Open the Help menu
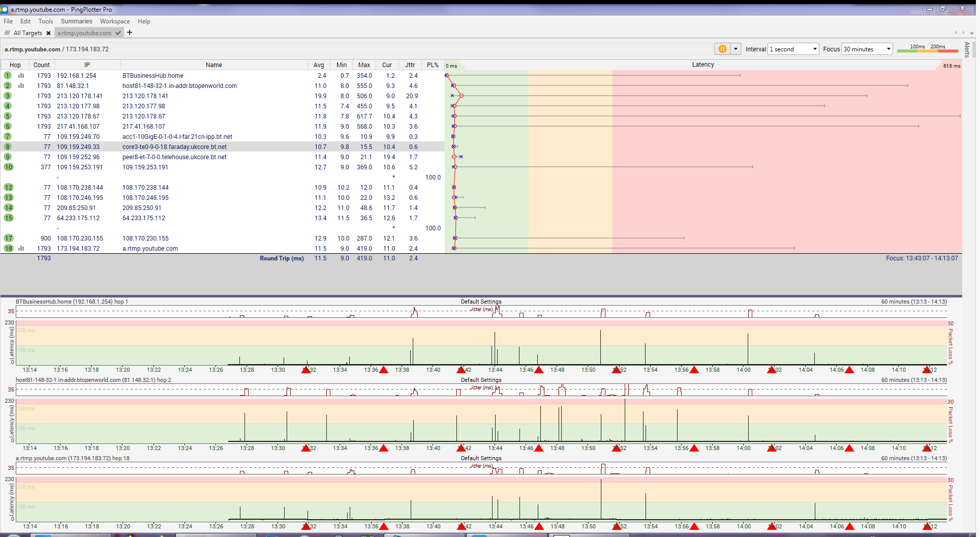Viewport: 980px width, 537px height. (x=144, y=21)
